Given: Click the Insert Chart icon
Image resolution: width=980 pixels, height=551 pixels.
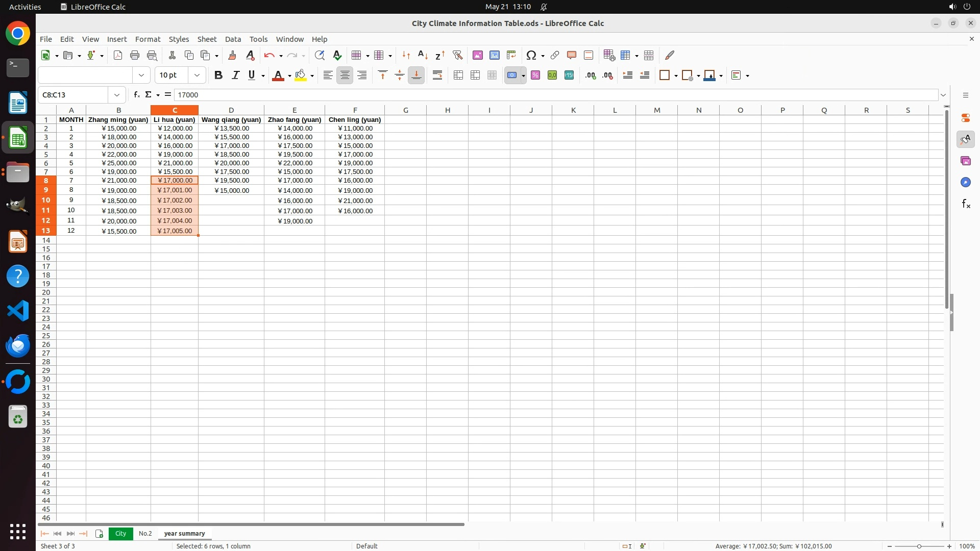Looking at the screenshot, I should click(494, 55).
